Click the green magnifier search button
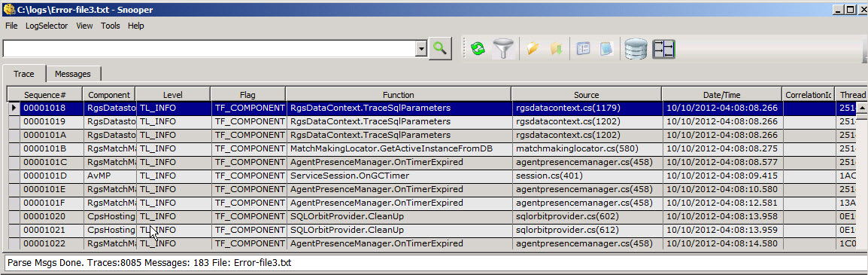Viewport: 868px width, 275px height. pyautogui.click(x=440, y=49)
